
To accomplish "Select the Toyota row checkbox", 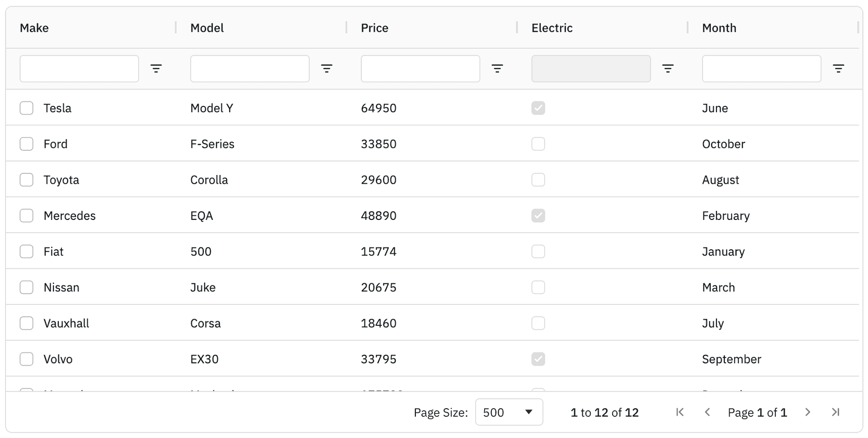I will point(27,180).
